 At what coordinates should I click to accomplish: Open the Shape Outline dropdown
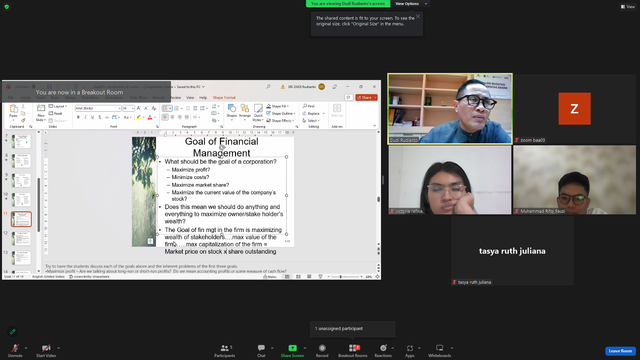coord(280,113)
